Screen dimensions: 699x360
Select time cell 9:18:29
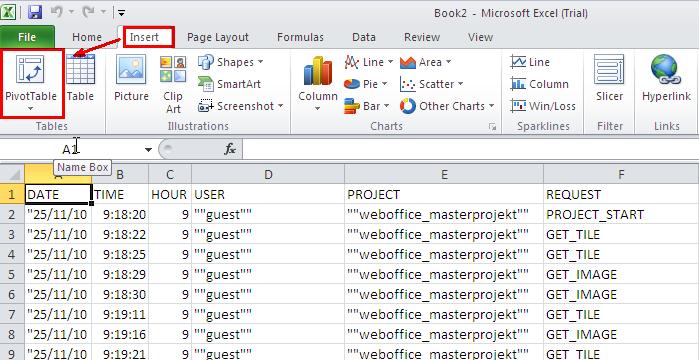[120, 274]
